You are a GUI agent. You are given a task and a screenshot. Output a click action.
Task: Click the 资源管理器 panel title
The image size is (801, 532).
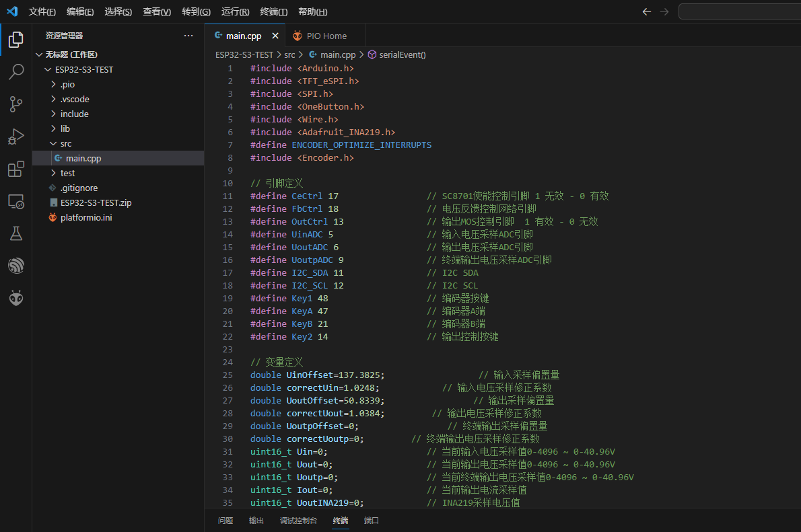(x=64, y=36)
